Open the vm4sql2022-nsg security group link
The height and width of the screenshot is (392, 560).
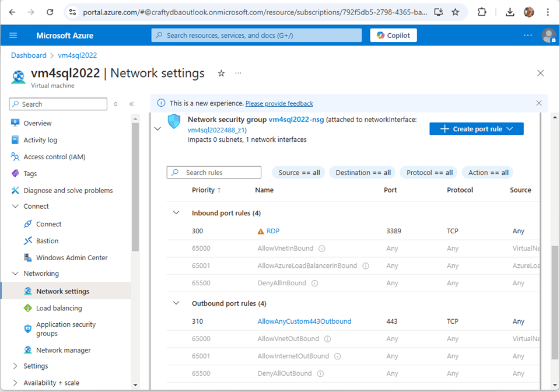pos(296,120)
